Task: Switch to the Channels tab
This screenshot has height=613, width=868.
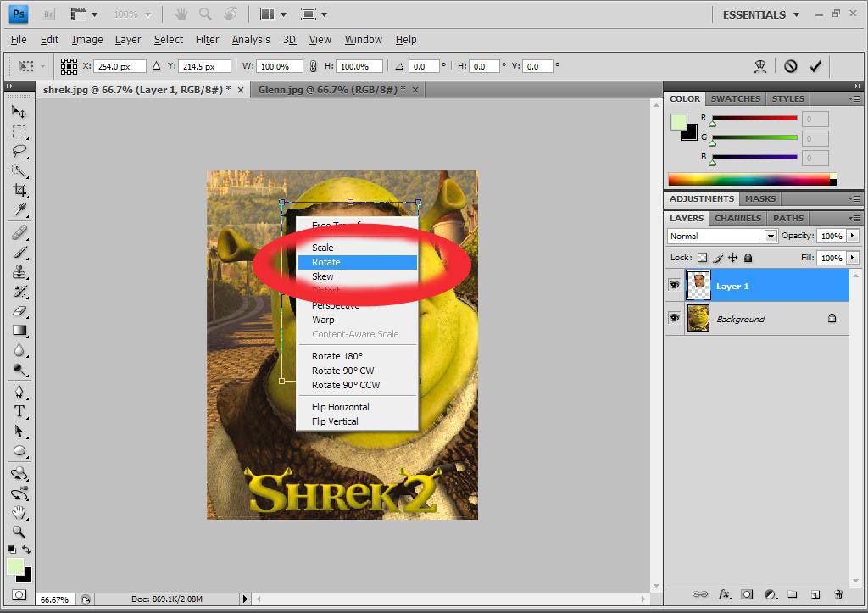Action: tap(737, 218)
